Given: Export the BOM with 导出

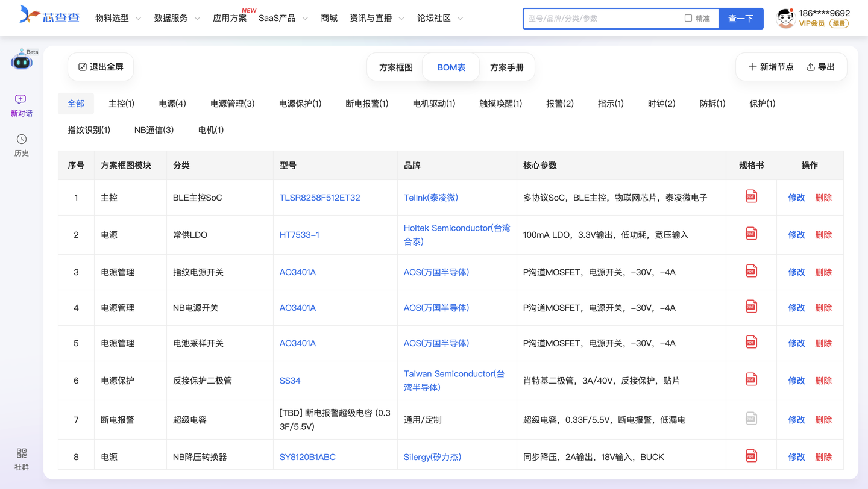Looking at the screenshot, I should pos(820,67).
